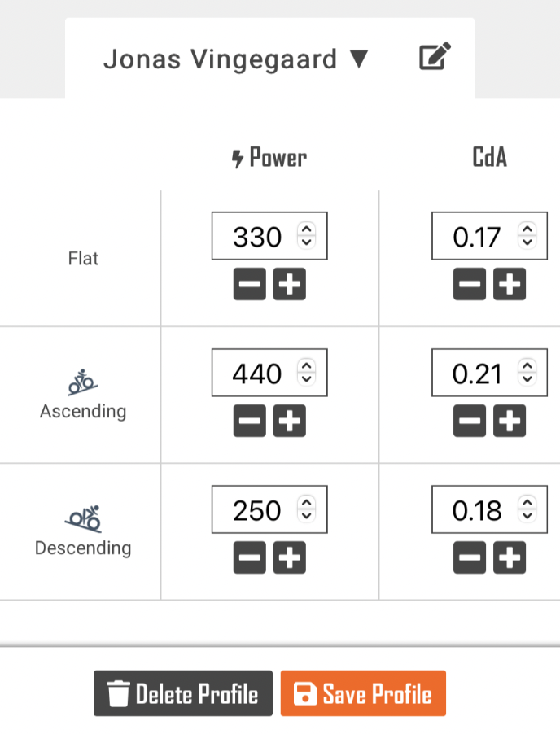560x734 pixels.
Task: Decrease Flat power with minus button
Action: pyautogui.click(x=250, y=284)
